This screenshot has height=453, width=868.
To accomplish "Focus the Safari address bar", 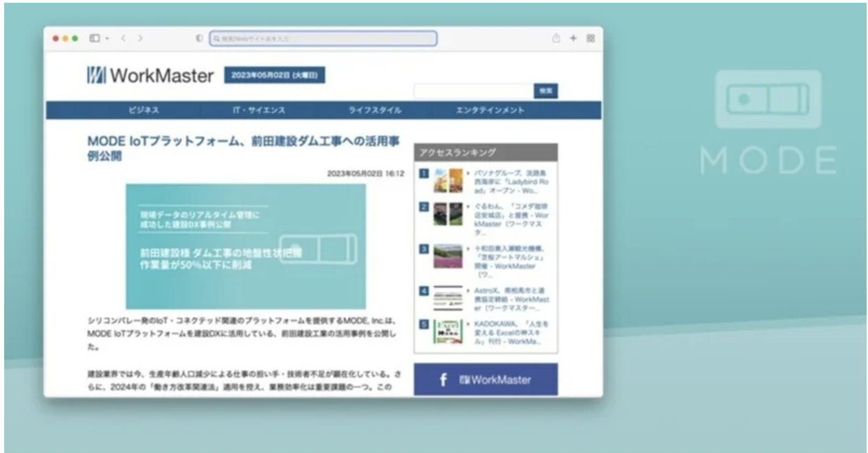I will pyautogui.click(x=324, y=39).
